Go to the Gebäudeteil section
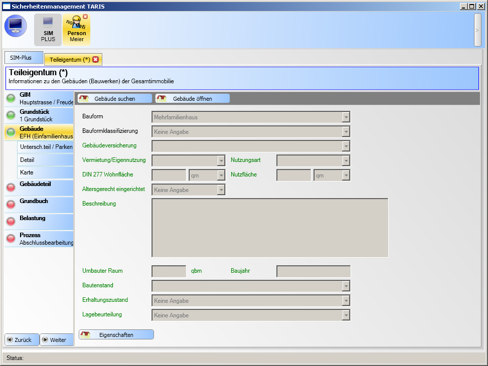This screenshot has width=488, height=366. 39,188
